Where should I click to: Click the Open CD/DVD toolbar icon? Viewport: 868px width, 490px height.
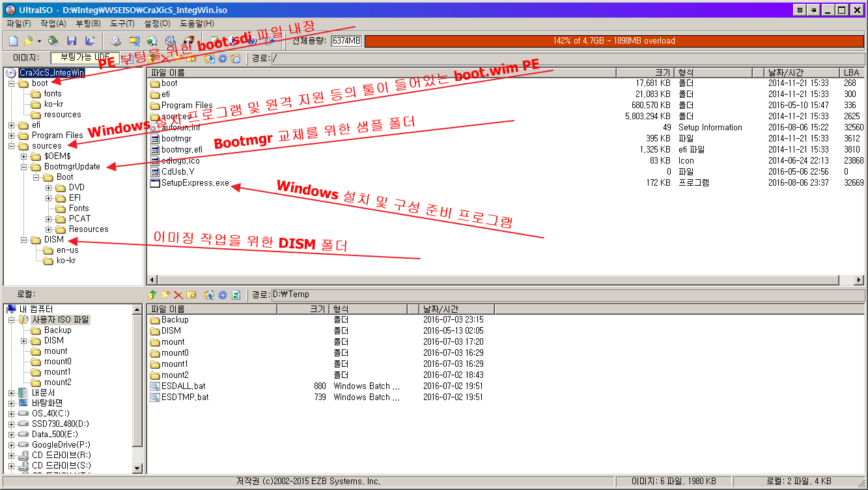click(x=53, y=41)
